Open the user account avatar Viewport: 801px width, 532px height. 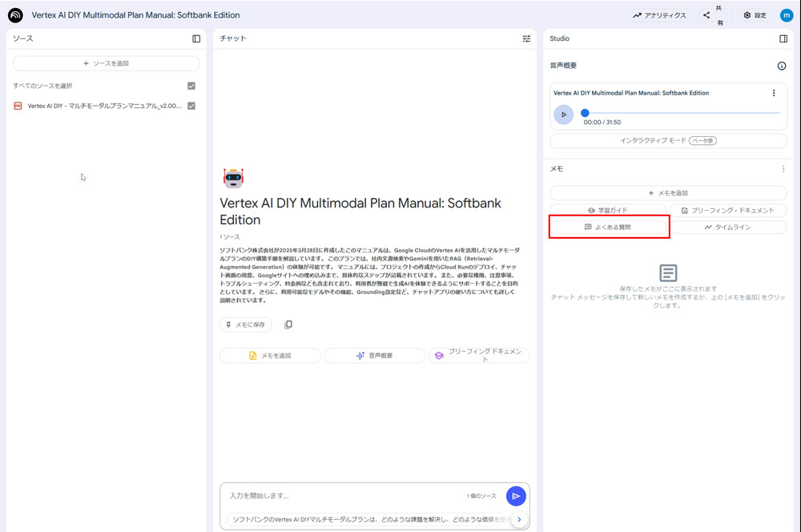(x=786, y=15)
